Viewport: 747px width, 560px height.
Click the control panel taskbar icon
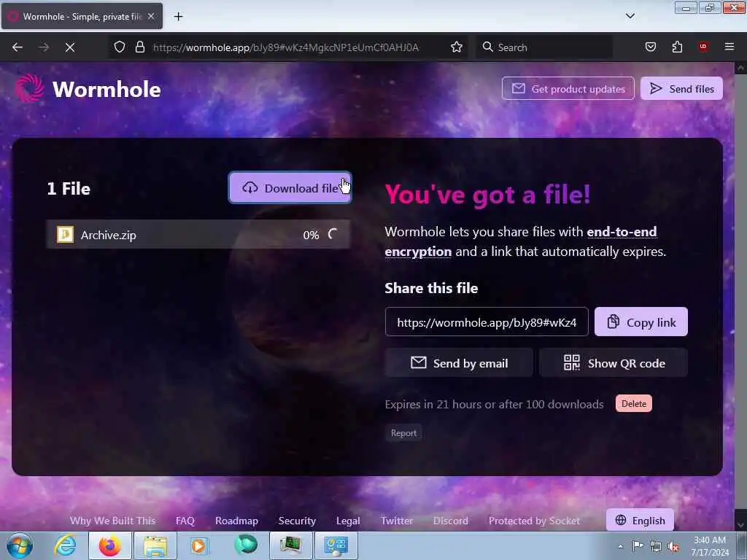click(336, 545)
